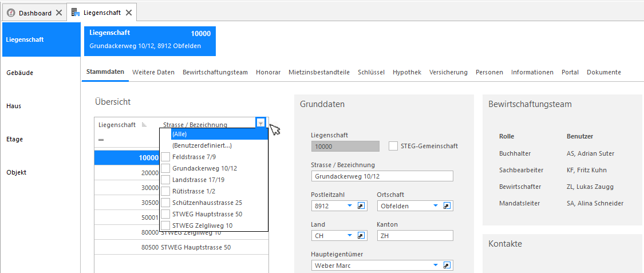The image size is (644, 273).
Task: Select the row 50001 in the overview
Action: click(x=127, y=217)
